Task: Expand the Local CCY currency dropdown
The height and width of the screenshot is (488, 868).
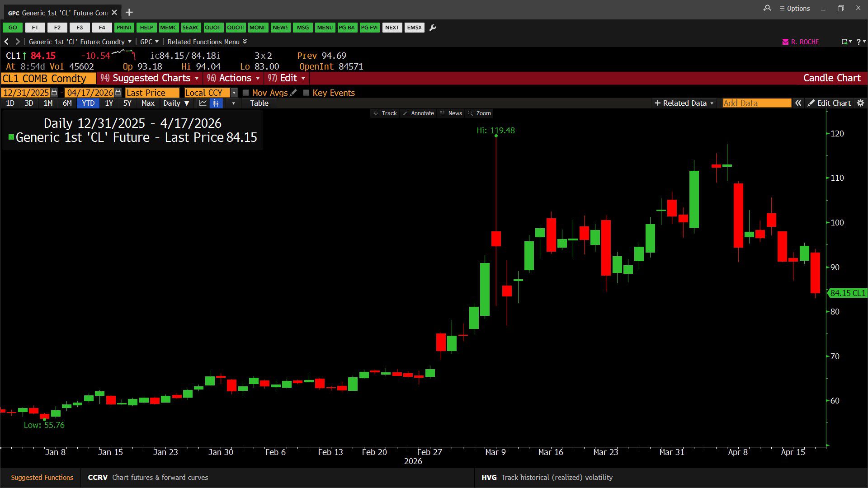Action: coord(234,93)
